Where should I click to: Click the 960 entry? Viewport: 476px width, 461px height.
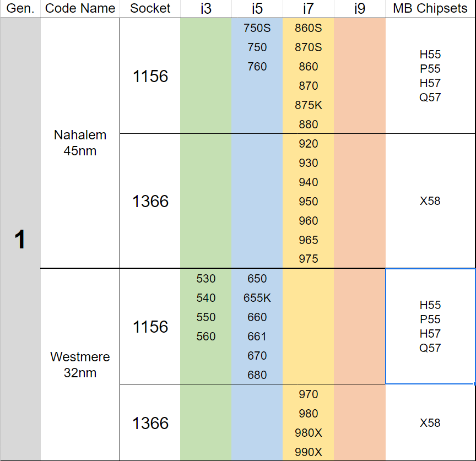point(309,221)
